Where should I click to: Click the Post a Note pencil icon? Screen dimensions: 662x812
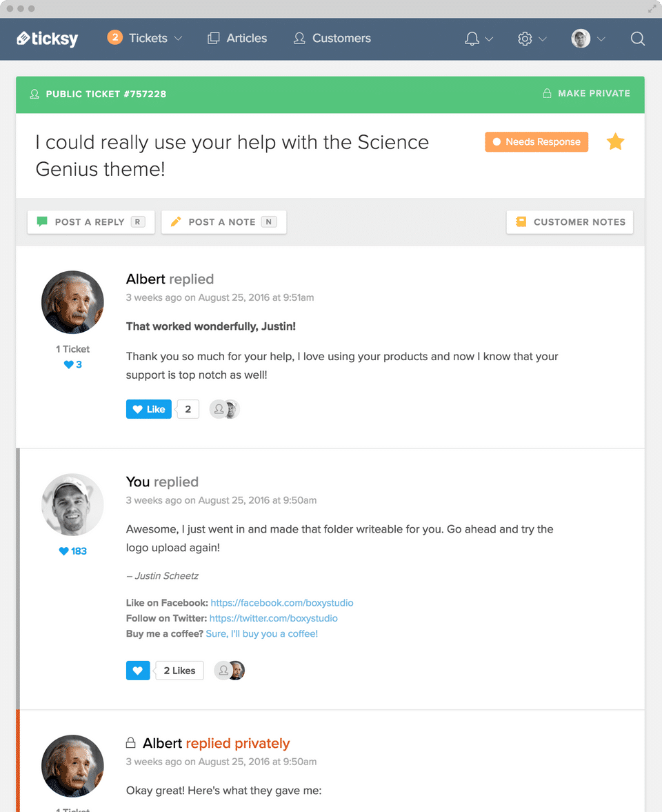click(176, 222)
